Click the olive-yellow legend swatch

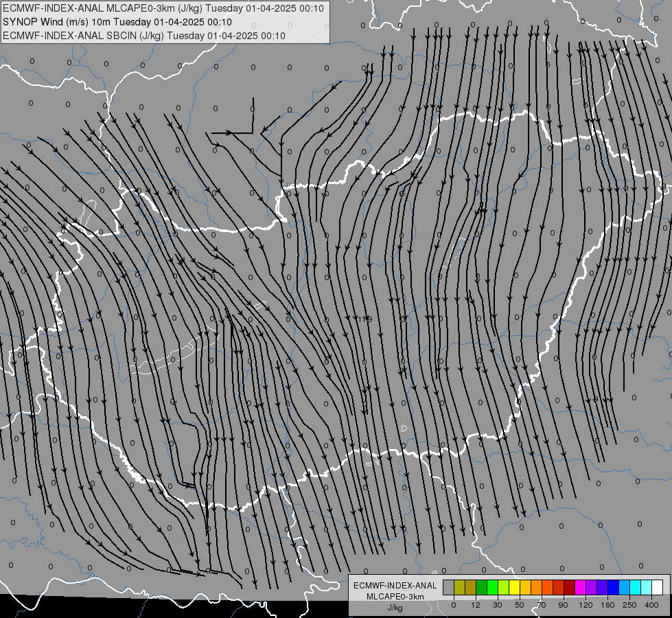(459, 587)
